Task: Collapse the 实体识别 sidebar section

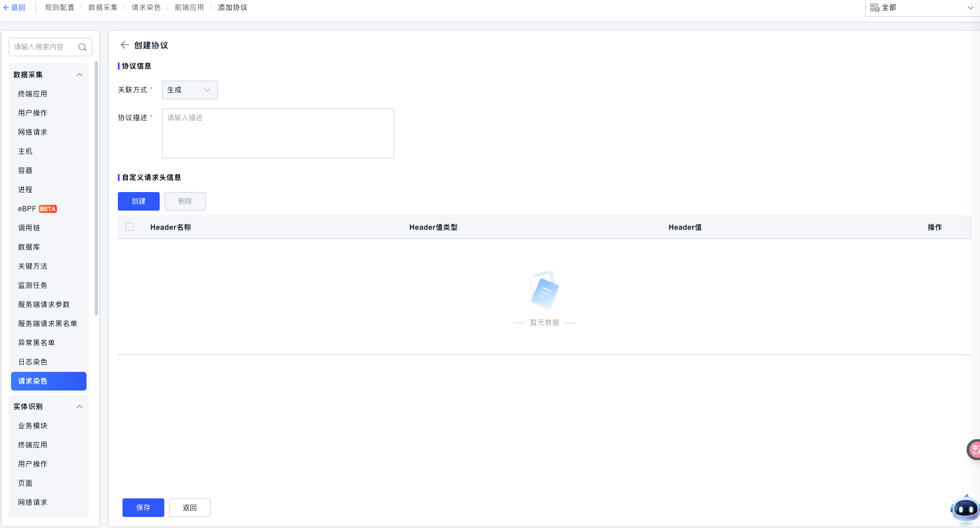Action: (80, 407)
